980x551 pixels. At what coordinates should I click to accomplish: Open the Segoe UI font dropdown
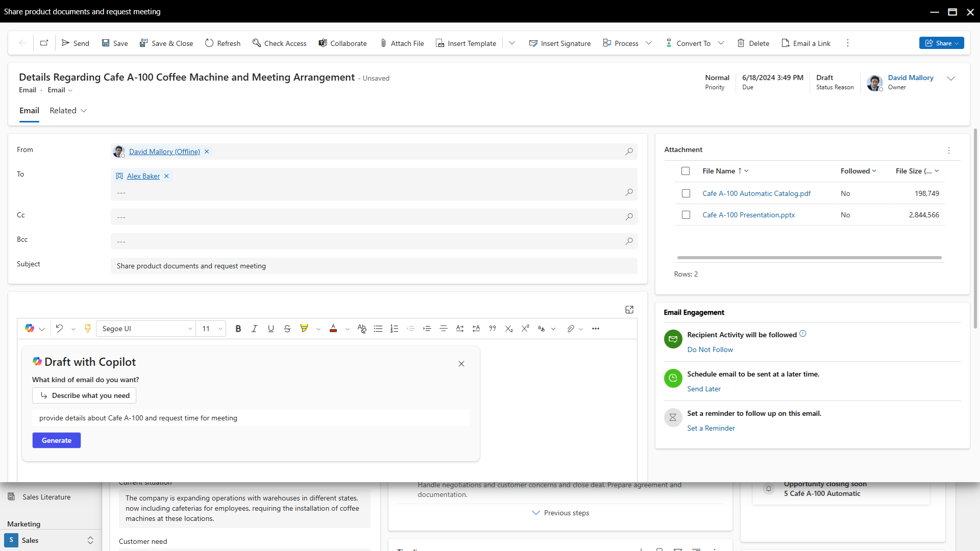[146, 329]
